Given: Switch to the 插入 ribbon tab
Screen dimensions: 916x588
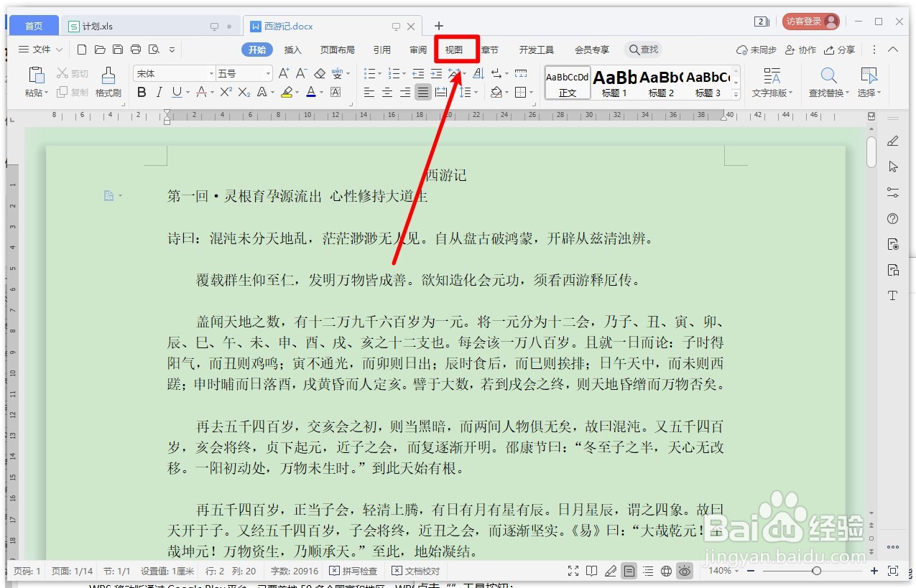Looking at the screenshot, I should coord(292,50).
